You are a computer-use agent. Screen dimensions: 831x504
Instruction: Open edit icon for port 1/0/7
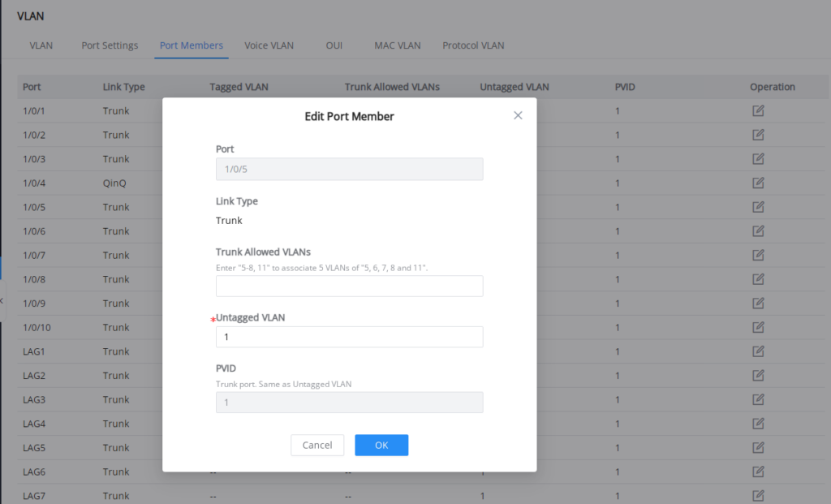pos(758,255)
